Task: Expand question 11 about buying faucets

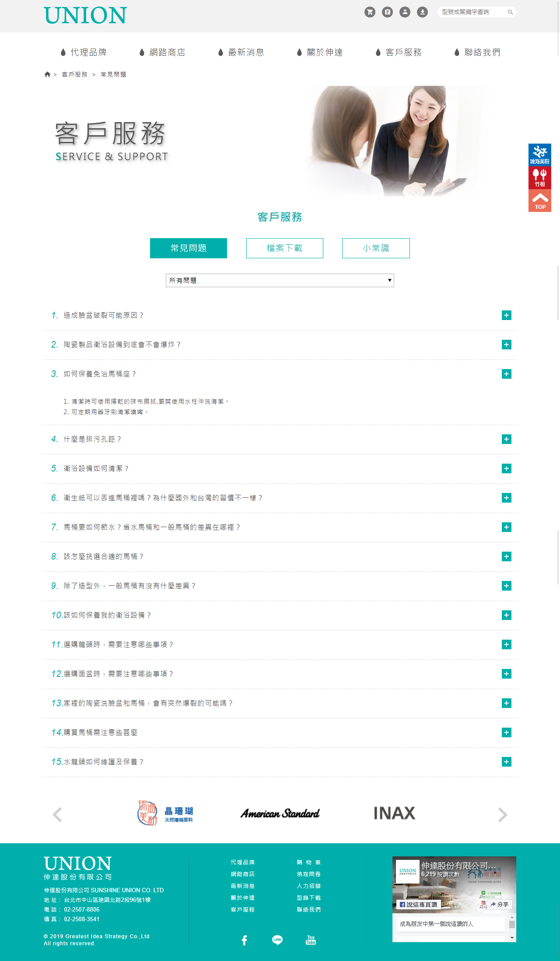Action: [507, 644]
